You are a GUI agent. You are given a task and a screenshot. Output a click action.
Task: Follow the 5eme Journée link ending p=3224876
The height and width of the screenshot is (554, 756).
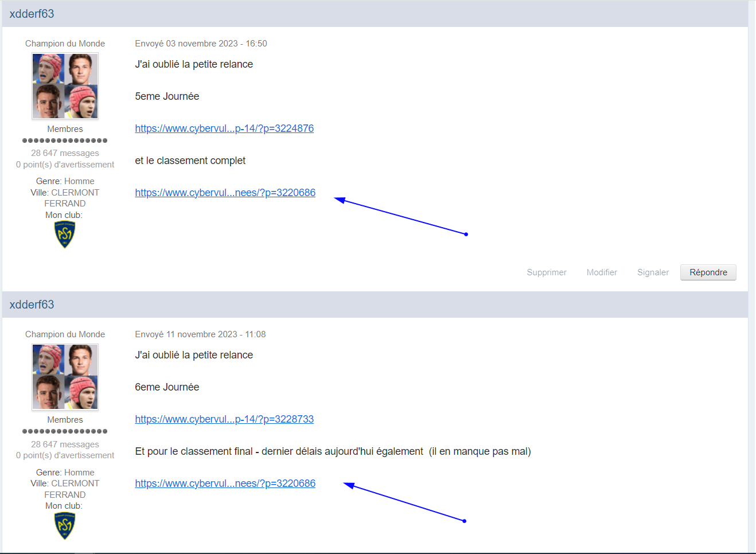[x=224, y=128]
